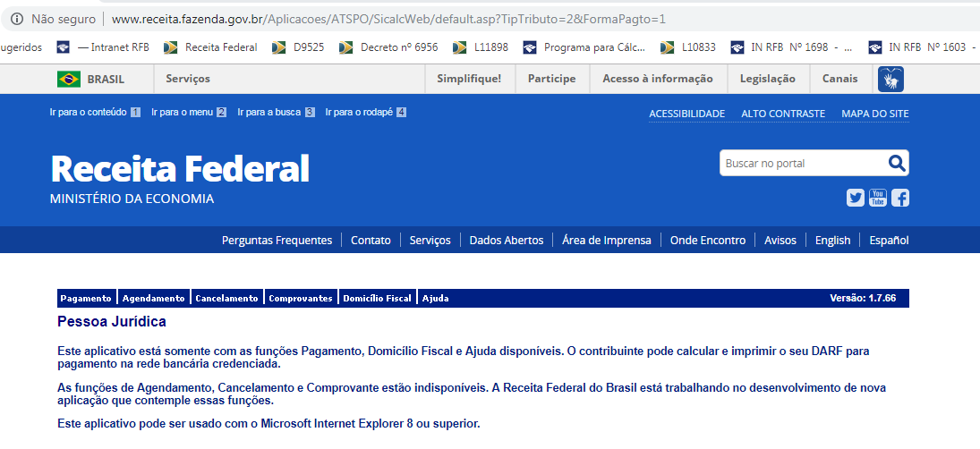Viewport: 980px width, 449px height.
Task: Jump with Ir para o conteúdo 1 link
Action: click(95, 113)
